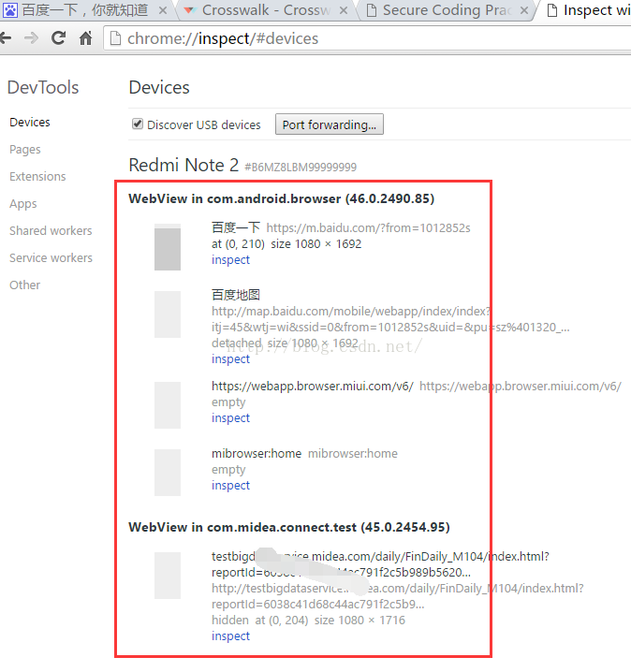Image resolution: width=631 pixels, height=672 pixels.
Task: Inspect the 百度地图 map page
Action: pos(230,358)
